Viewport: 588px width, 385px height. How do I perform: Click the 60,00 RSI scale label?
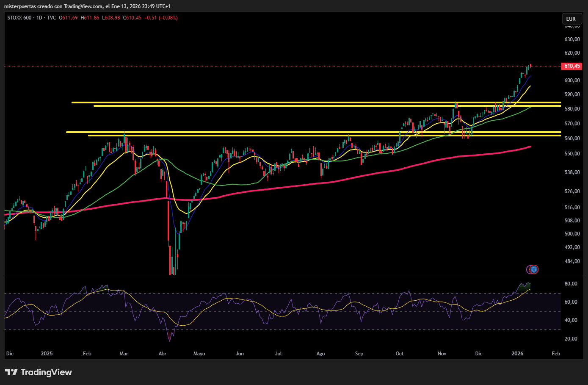click(x=571, y=302)
